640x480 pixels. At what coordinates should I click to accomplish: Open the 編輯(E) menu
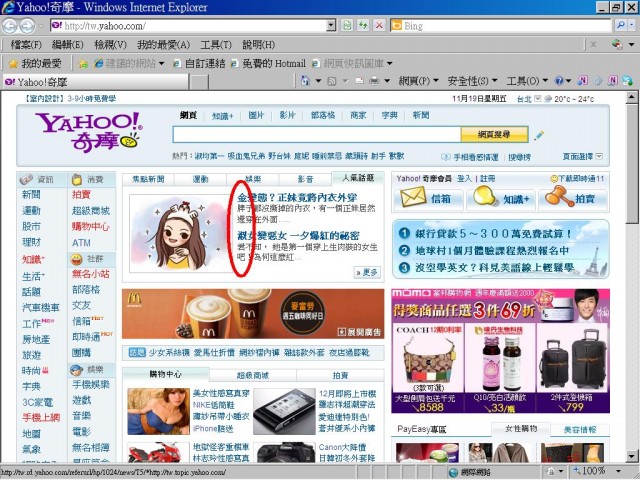(68, 44)
